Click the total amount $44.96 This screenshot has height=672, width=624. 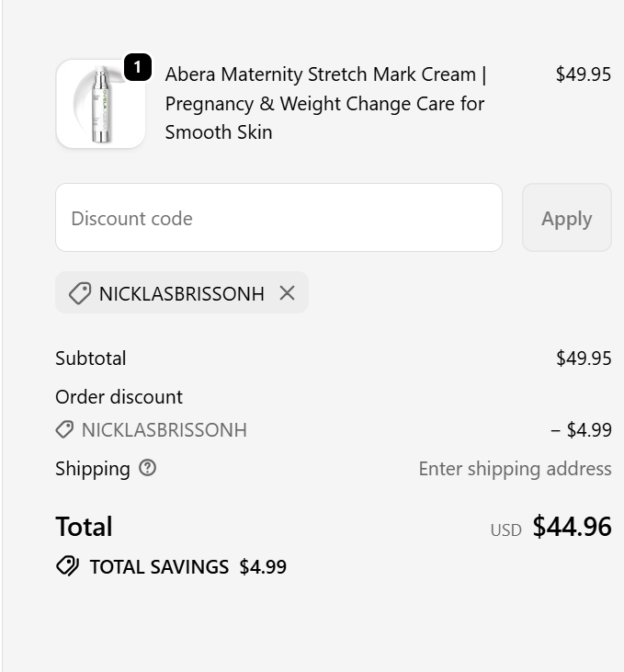(572, 527)
